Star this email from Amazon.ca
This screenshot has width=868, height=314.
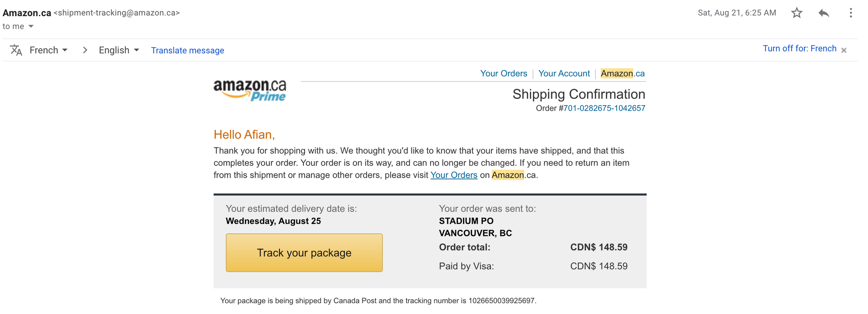pos(797,13)
